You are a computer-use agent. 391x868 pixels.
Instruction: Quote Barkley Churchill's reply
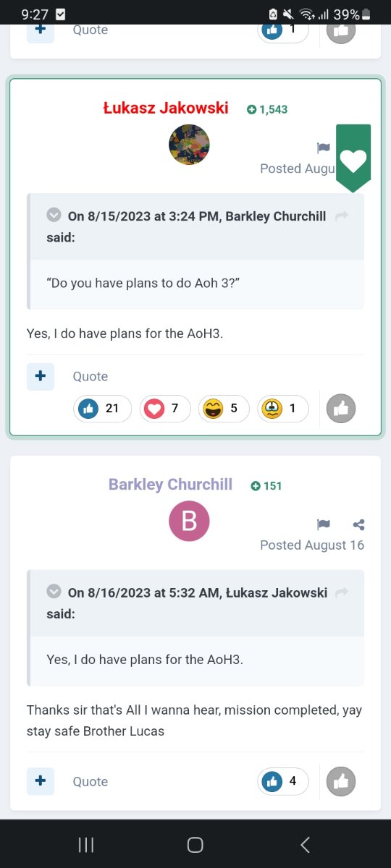click(91, 782)
